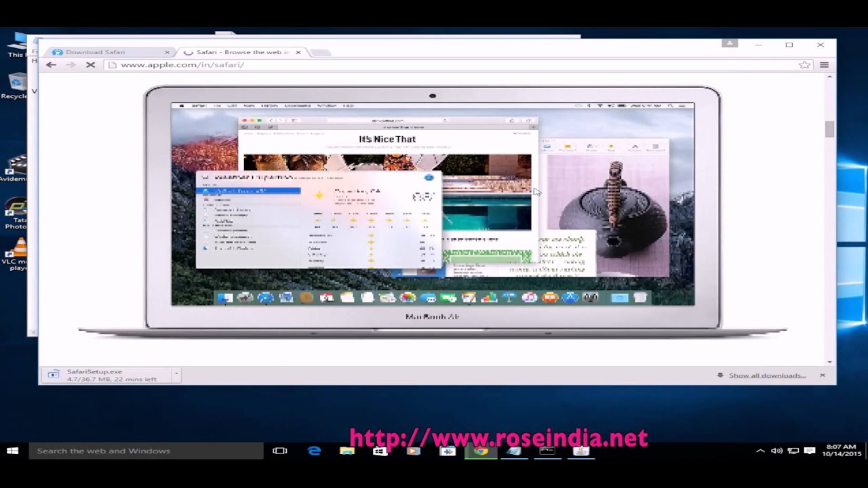The image size is (868, 488).
Task: Open the network status tray icon
Action: click(x=793, y=451)
